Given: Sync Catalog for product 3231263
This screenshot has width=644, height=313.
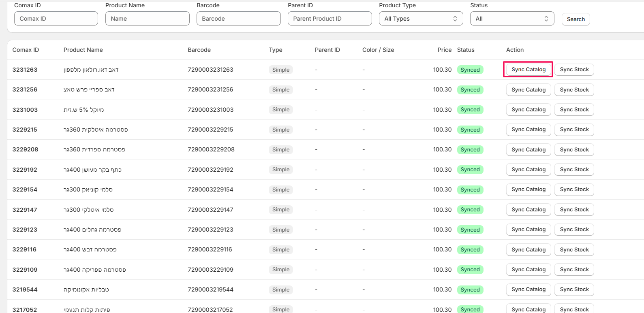Looking at the screenshot, I should (x=528, y=70).
